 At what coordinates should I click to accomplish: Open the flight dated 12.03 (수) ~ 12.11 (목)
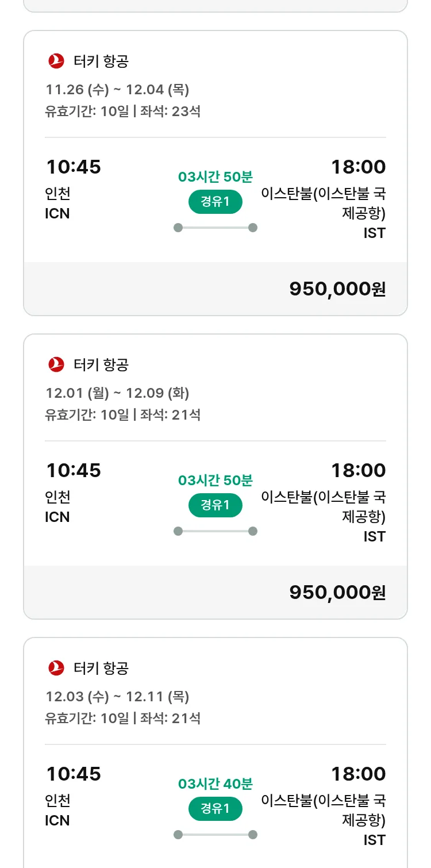point(117,697)
